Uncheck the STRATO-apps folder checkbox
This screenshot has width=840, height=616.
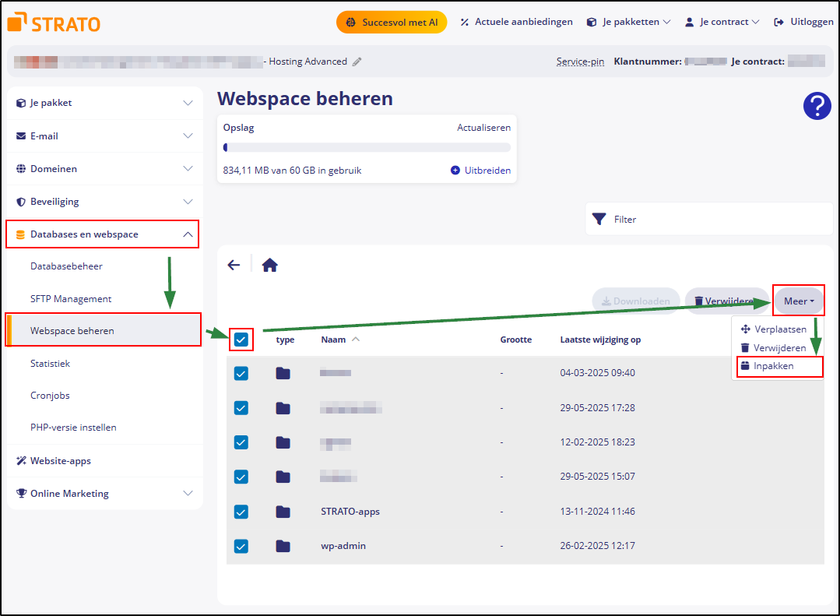pos(241,512)
